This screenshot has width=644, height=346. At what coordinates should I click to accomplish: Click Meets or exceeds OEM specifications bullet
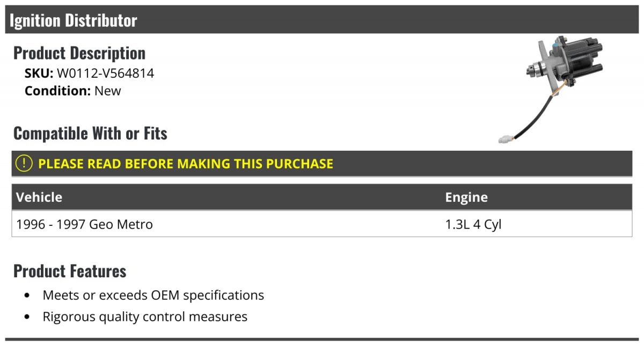click(153, 295)
